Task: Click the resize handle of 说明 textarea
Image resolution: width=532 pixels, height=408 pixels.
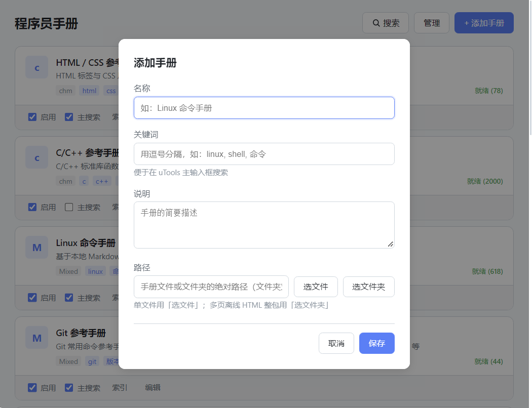Action: pos(390,244)
